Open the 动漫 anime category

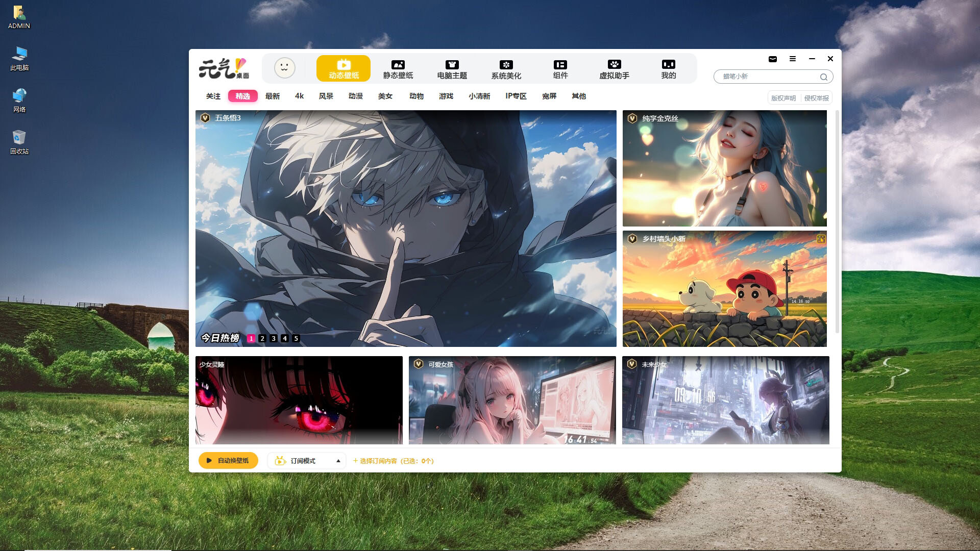point(355,96)
